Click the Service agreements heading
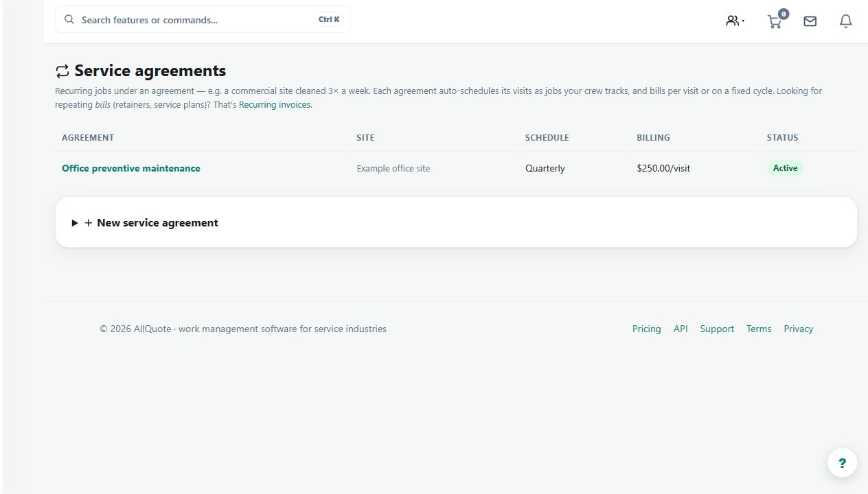The width and height of the screenshot is (868, 494). pos(150,71)
